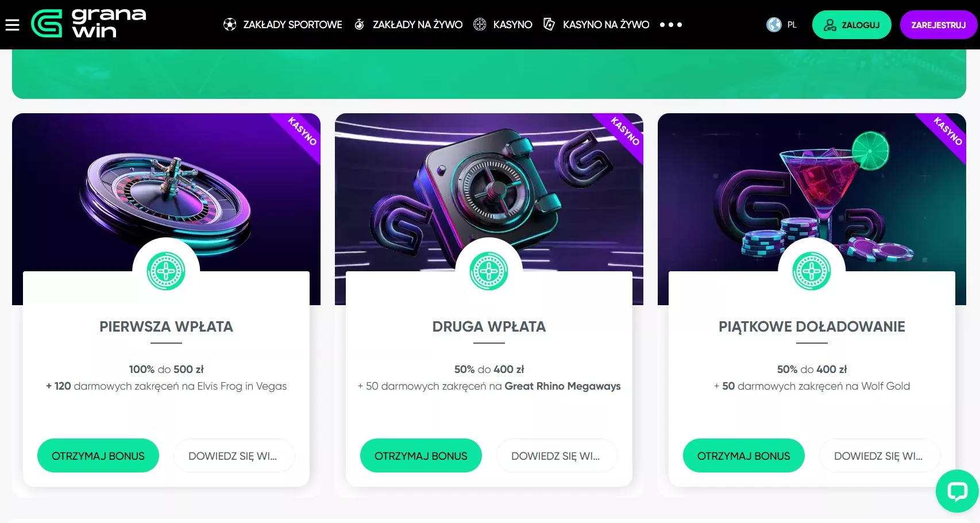Click the chip badge on Piątkowe Doładowanie card
The width and height of the screenshot is (980, 523).
812,271
